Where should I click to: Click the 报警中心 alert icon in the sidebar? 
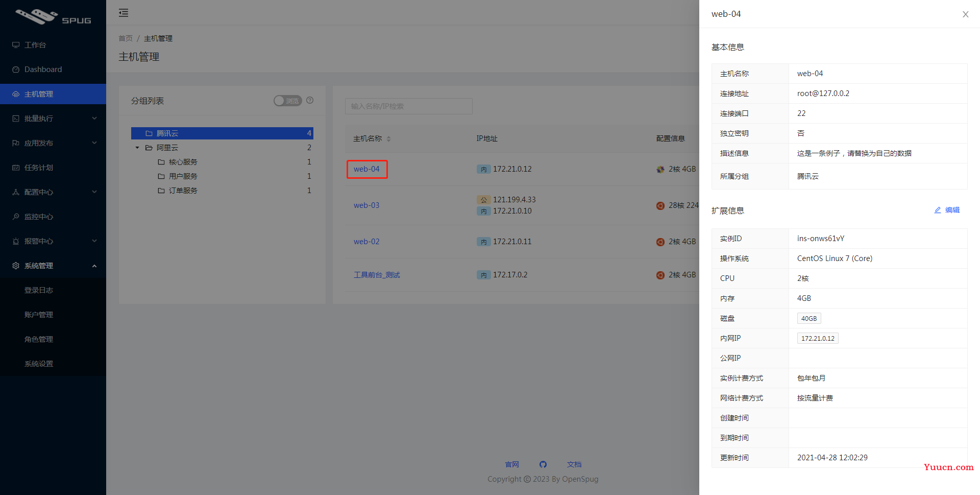[16, 241]
